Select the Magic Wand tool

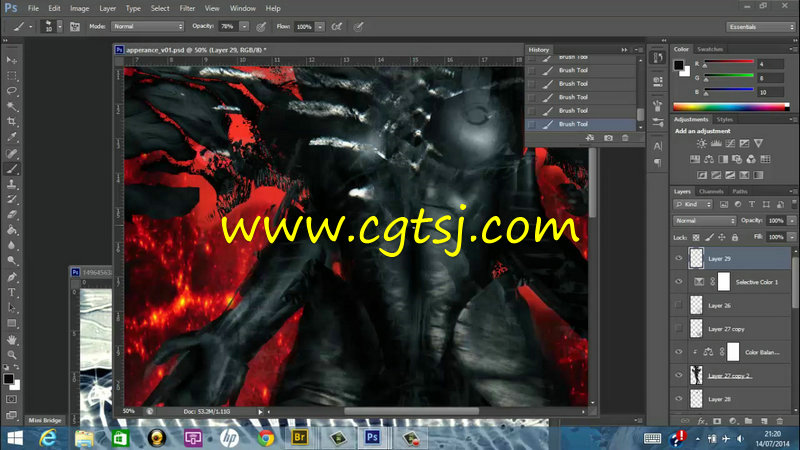click(12, 106)
